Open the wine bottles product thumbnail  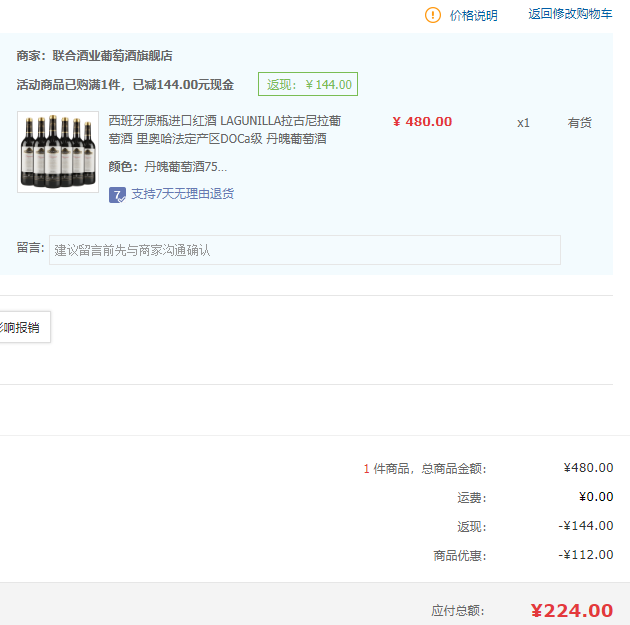58,152
